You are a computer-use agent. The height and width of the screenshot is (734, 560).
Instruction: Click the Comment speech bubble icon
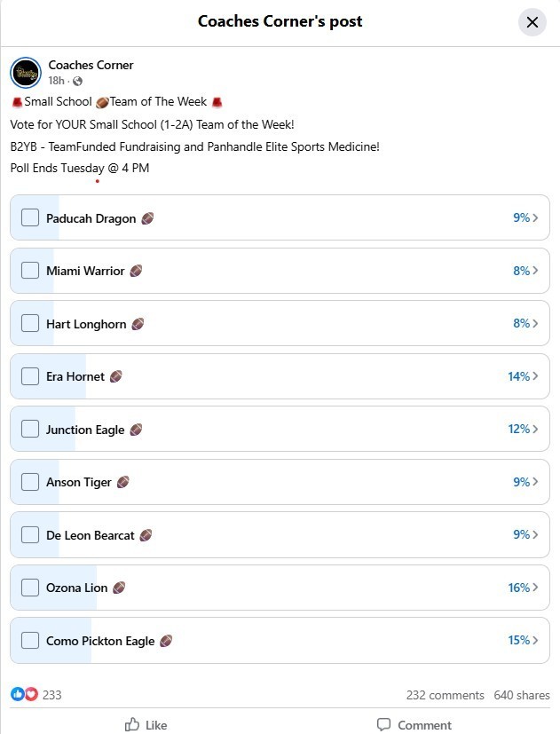coord(383,724)
